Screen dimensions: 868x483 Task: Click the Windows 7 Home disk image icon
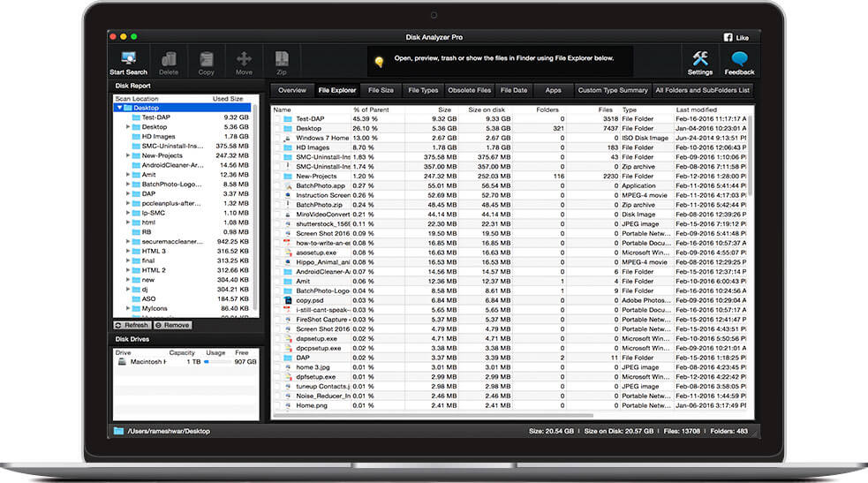288,139
